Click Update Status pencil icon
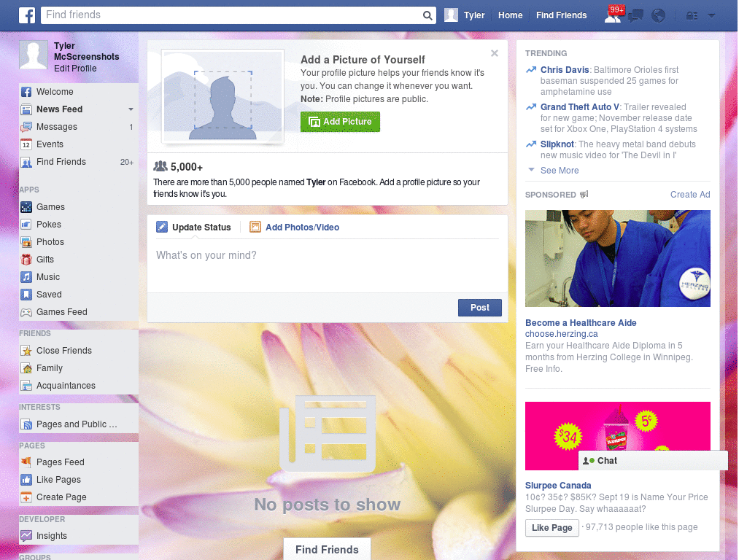Image resolution: width=747 pixels, height=560 pixels. click(x=162, y=227)
